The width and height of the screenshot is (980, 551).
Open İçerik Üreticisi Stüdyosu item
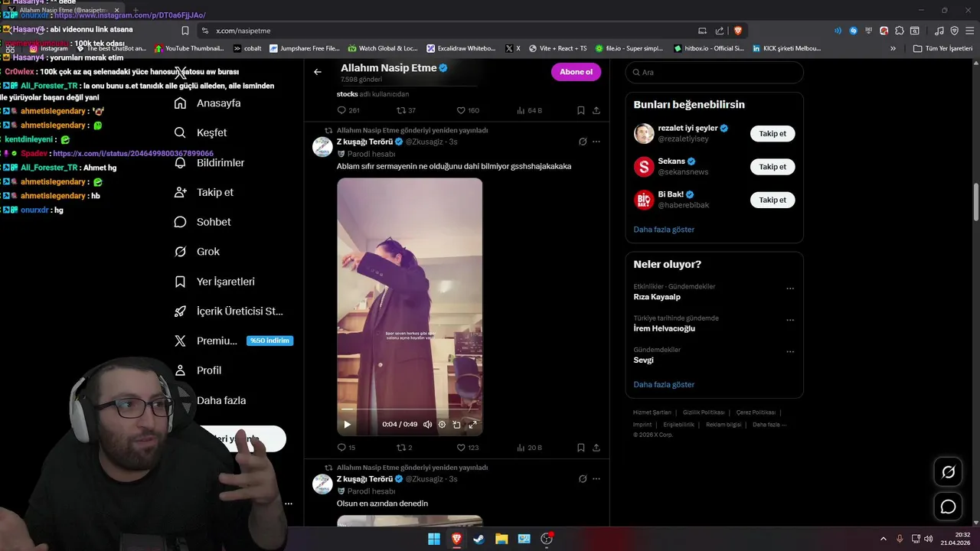pos(228,311)
